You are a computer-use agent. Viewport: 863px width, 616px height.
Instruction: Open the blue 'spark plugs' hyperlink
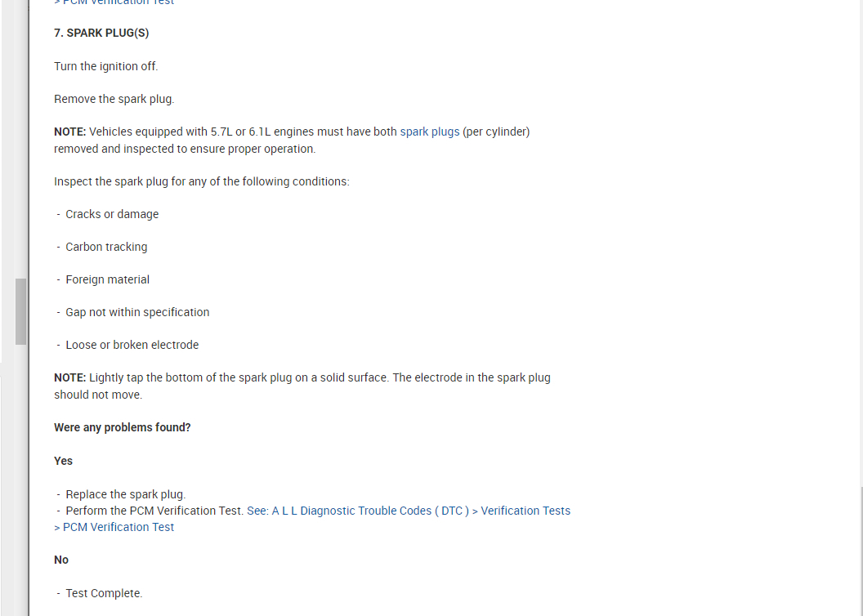pos(429,132)
